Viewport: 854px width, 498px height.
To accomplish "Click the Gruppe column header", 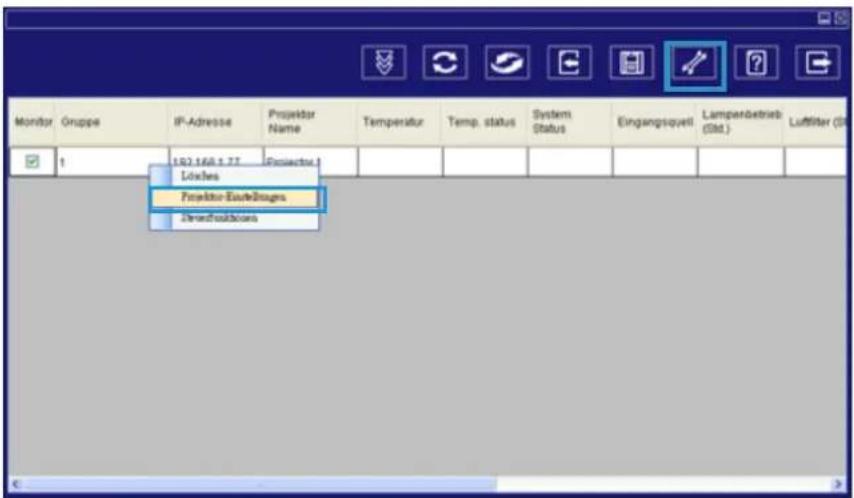I will (x=112, y=122).
